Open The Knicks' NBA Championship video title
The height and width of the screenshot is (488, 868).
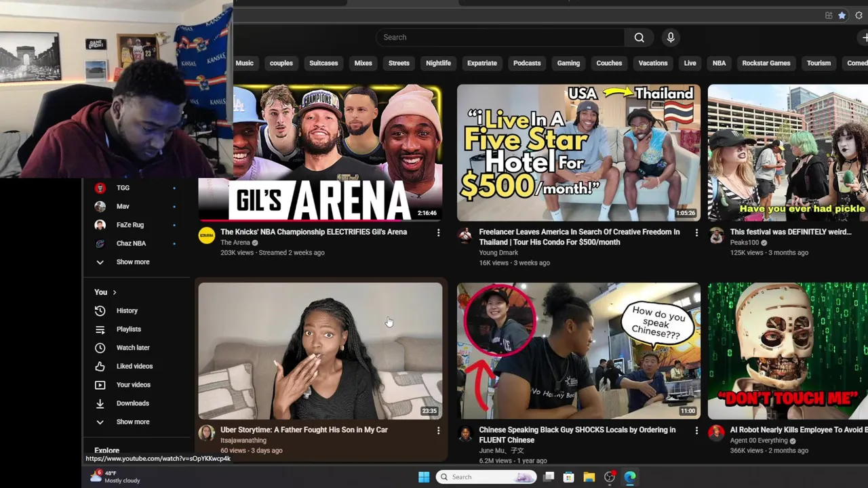313,232
